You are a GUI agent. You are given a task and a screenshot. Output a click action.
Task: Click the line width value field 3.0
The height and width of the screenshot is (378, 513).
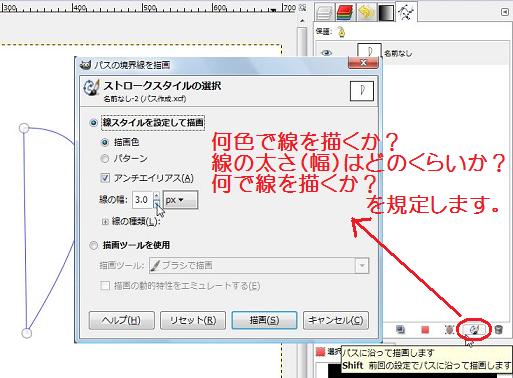pyautogui.click(x=142, y=200)
